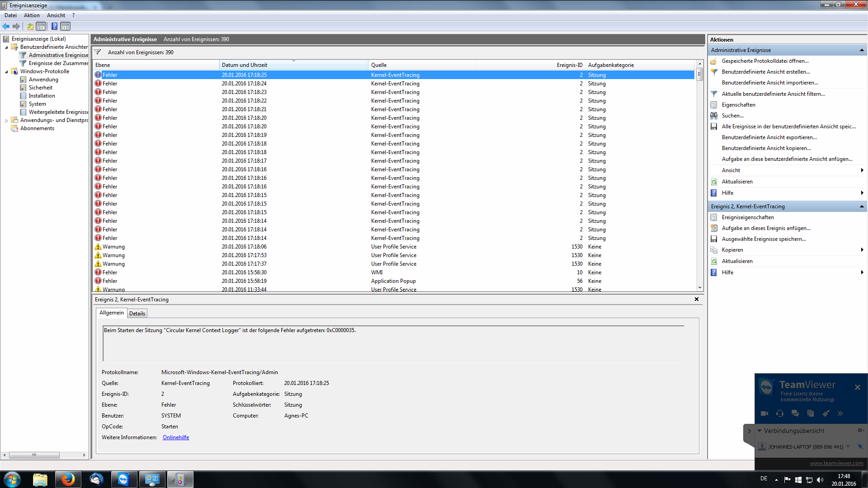Click TeamViewer double-chevron more icon
Image resolution: width=868 pixels, height=488 pixels.
(840, 413)
